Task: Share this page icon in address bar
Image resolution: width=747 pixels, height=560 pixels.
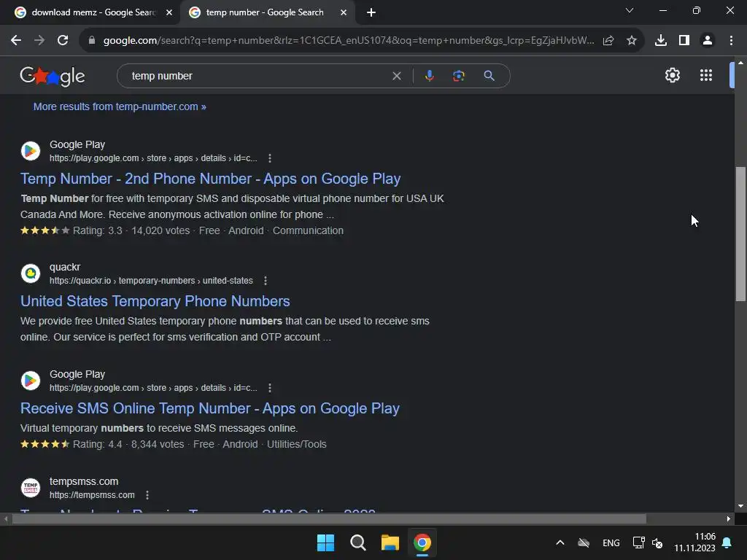Action: click(x=608, y=41)
